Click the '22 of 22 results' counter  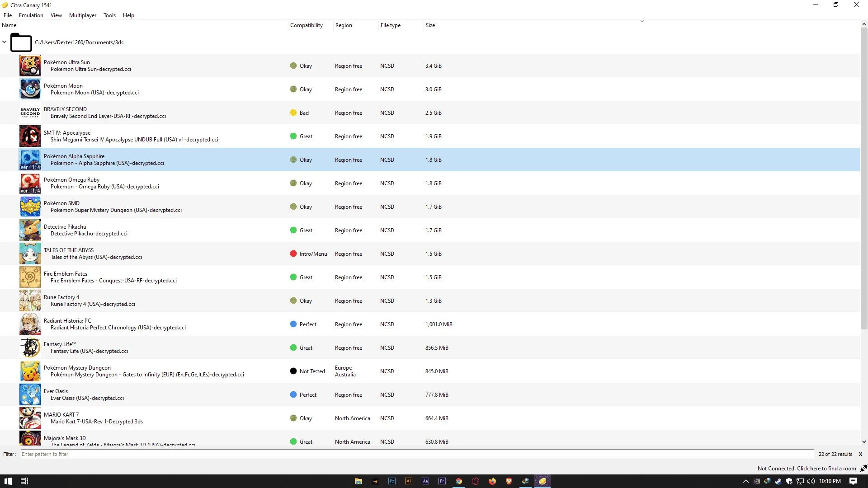(835, 454)
